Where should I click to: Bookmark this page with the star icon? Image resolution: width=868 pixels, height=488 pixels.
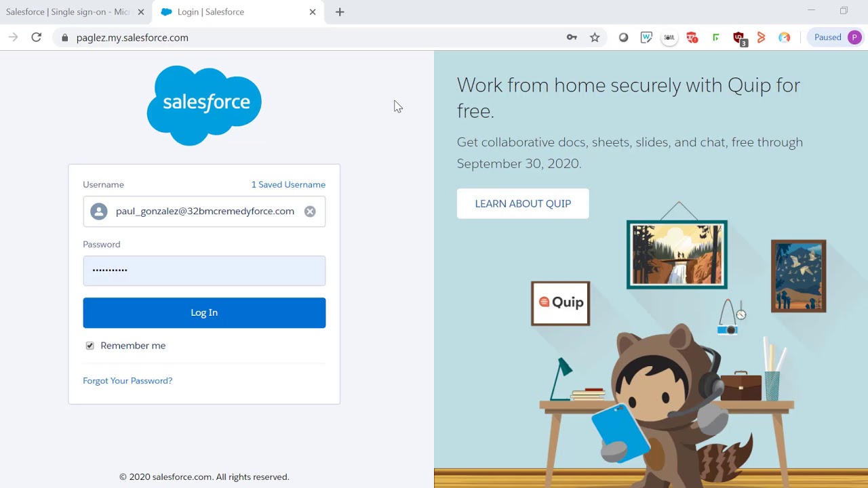coord(595,37)
